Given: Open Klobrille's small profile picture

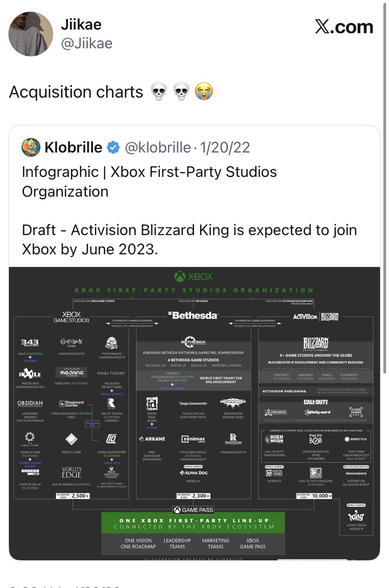Looking at the screenshot, I should point(31,147).
